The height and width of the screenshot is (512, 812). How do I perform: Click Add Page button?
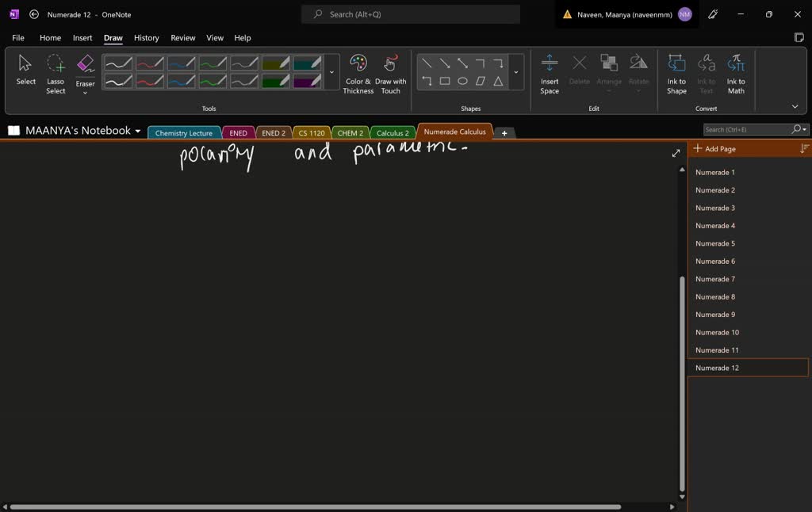[x=715, y=149]
